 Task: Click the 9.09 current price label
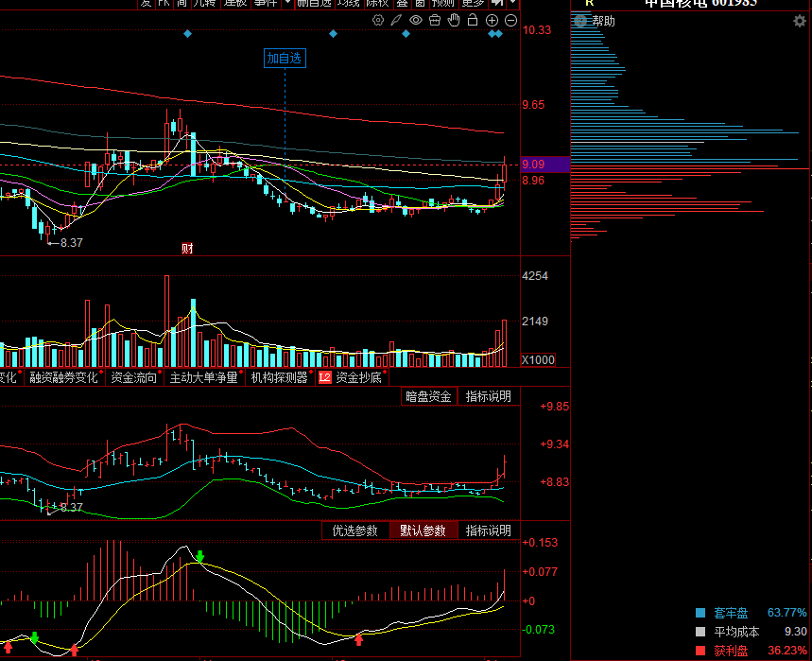point(533,165)
